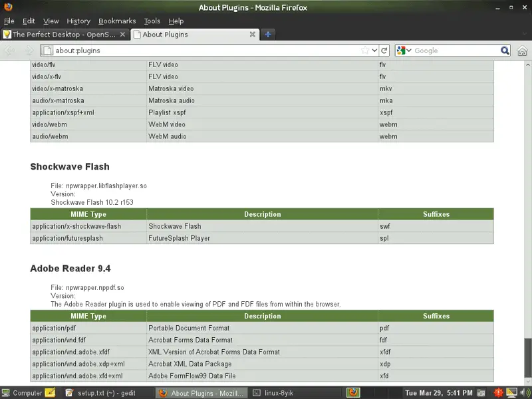Click the Matroska video description cell
The width and height of the screenshot is (532, 399).
tap(262, 88)
